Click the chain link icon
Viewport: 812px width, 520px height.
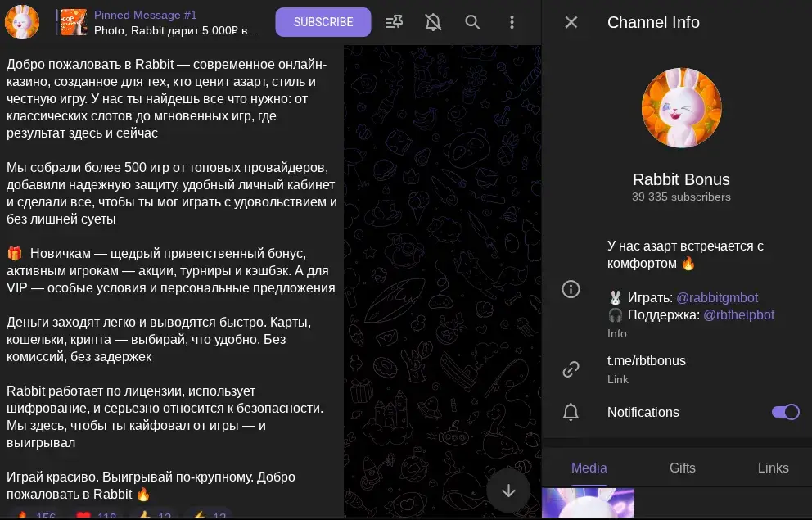coord(571,369)
